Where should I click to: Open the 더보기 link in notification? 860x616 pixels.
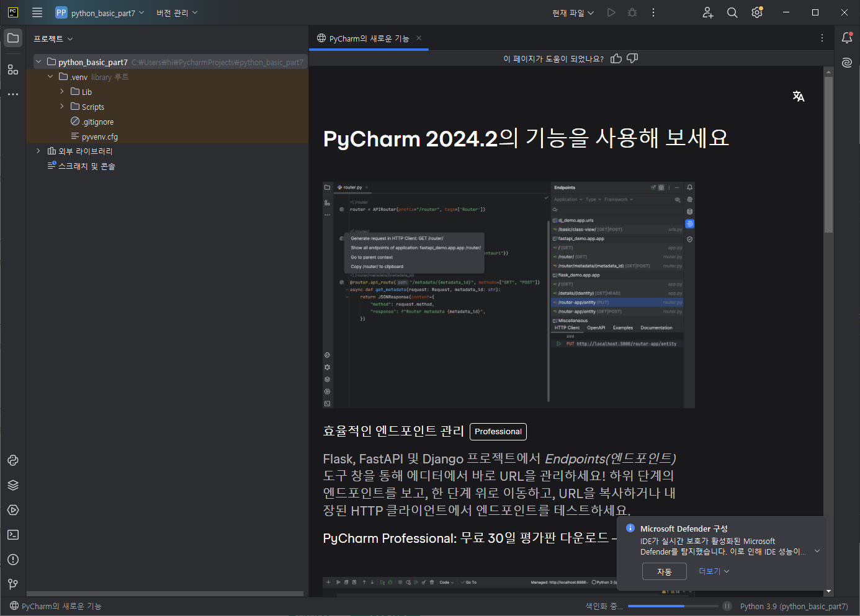pyautogui.click(x=714, y=571)
